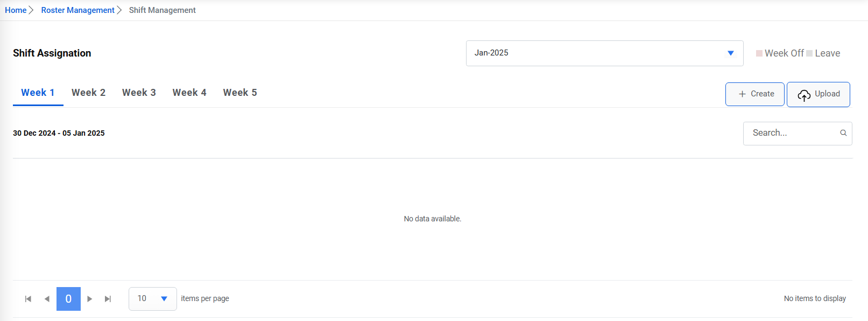This screenshot has width=868, height=321.
Task: Focus the Search input field
Action: click(791, 133)
